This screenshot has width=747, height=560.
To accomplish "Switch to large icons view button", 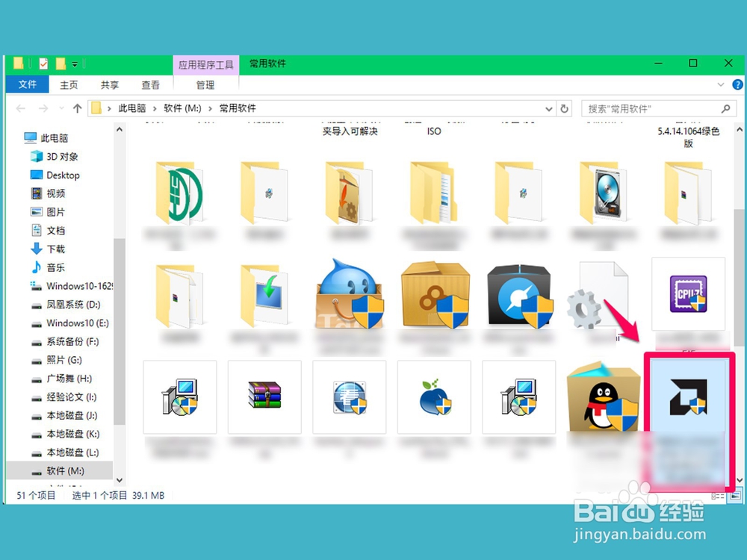I will [x=736, y=496].
